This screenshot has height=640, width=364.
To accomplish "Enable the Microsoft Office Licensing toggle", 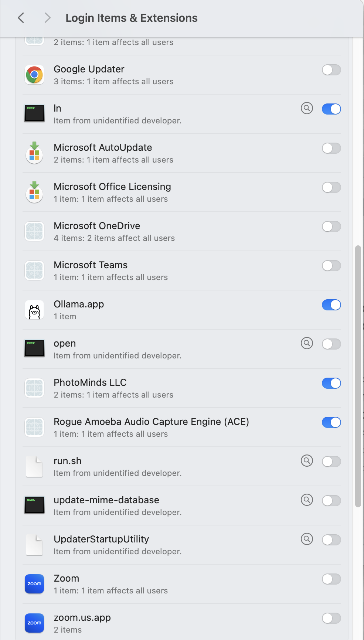I will coord(331,187).
